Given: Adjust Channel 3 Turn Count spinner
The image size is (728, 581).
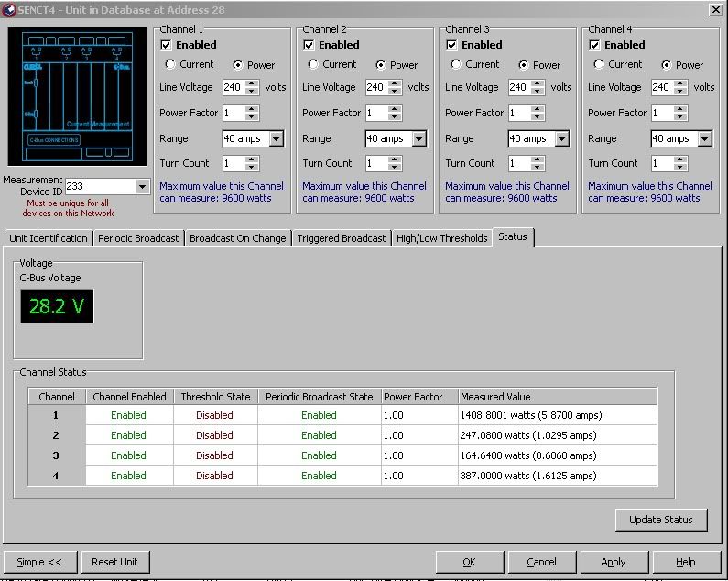Looking at the screenshot, I should (x=538, y=164).
